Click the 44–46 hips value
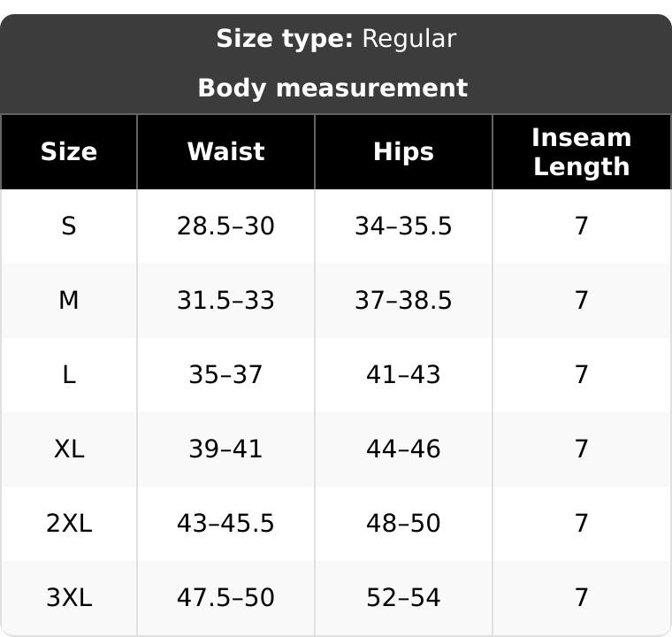Image resolution: width=672 pixels, height=637 pixels. 403,449
